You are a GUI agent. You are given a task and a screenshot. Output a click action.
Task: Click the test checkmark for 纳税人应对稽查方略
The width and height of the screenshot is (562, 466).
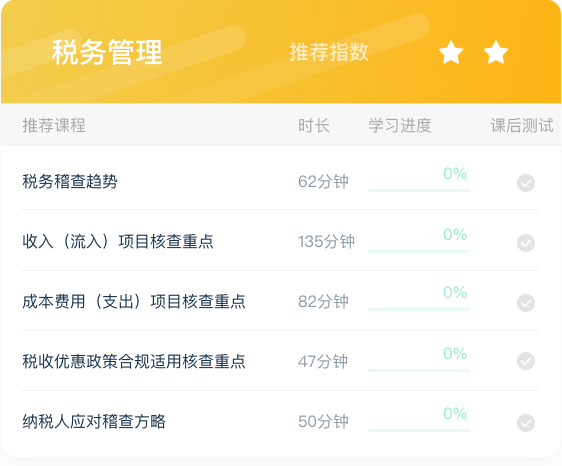click(x=526, y=423)
